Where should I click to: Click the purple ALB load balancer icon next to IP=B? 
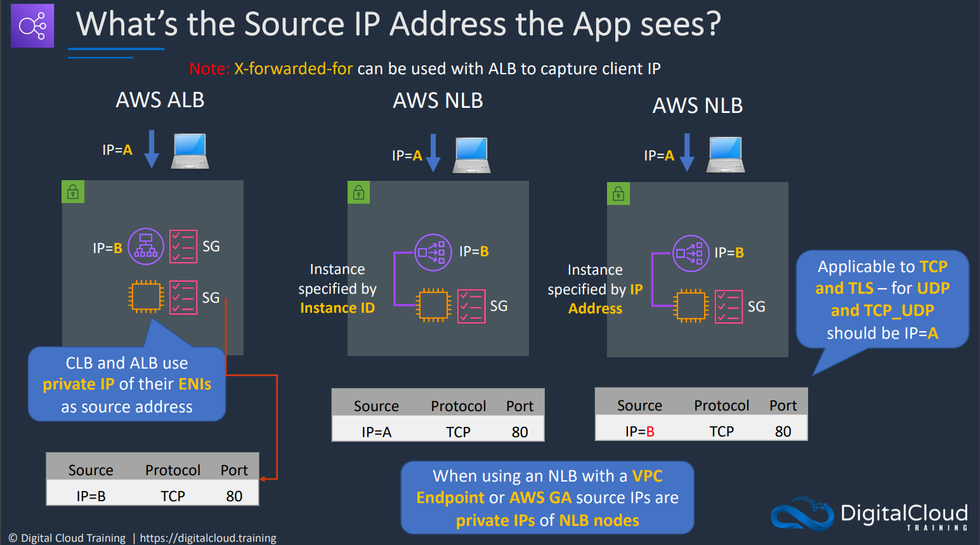[x=146, y=246]
